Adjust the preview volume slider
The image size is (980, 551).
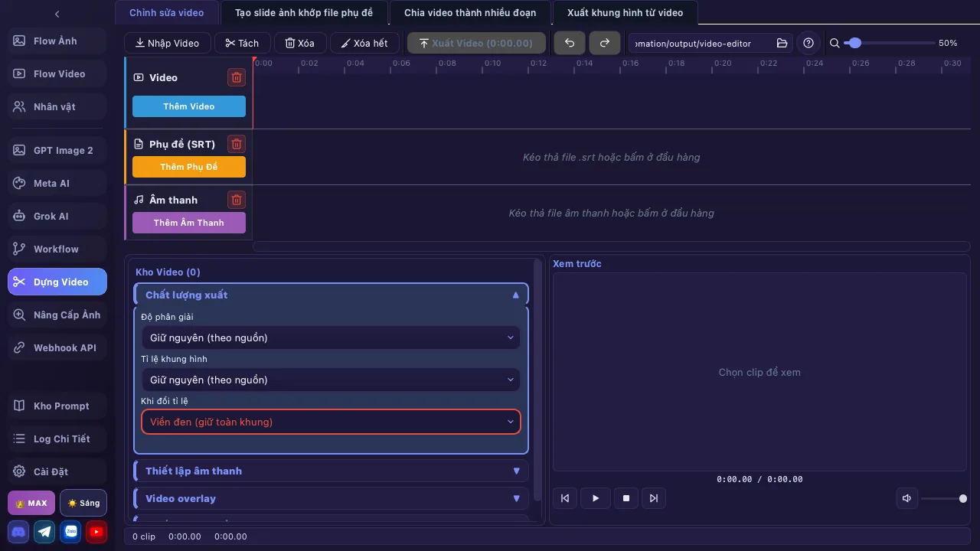point(943,498)
